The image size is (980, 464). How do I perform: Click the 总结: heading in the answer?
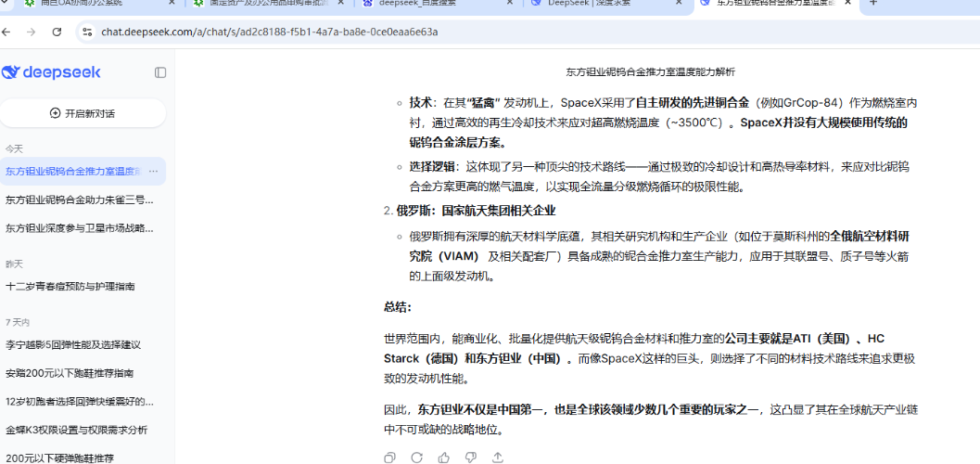point(398,307)
